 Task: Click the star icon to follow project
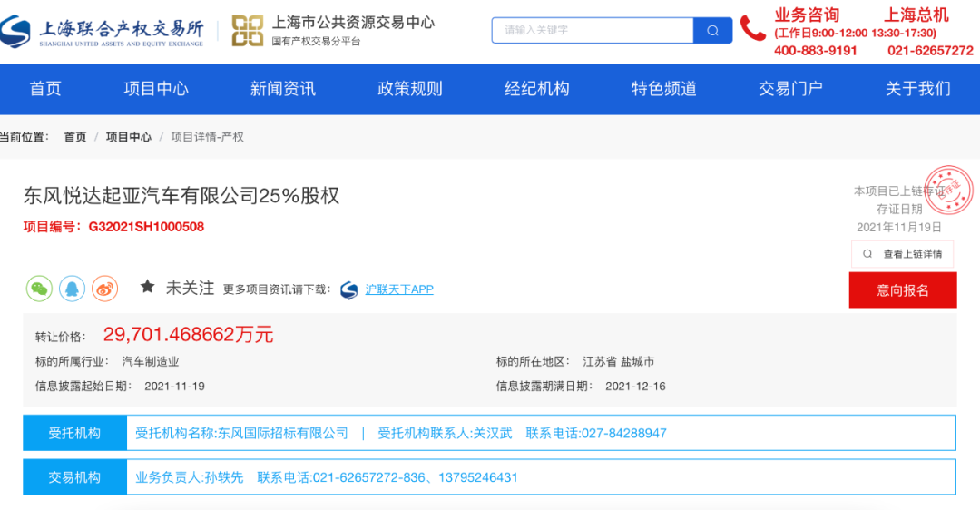pyautogui.click(x=148, y=287)
